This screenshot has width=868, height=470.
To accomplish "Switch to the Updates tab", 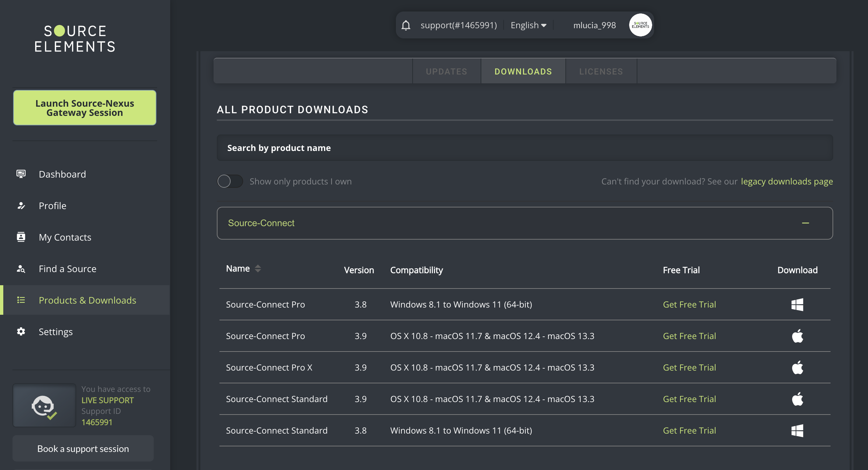I will (x=446, y=71).
